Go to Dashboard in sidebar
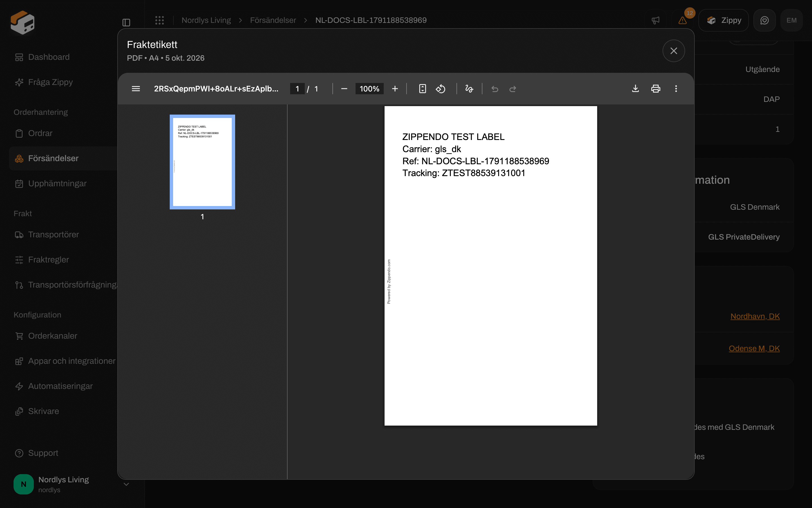The height and width of the screenshot is (508, 812). pos(49,57)
